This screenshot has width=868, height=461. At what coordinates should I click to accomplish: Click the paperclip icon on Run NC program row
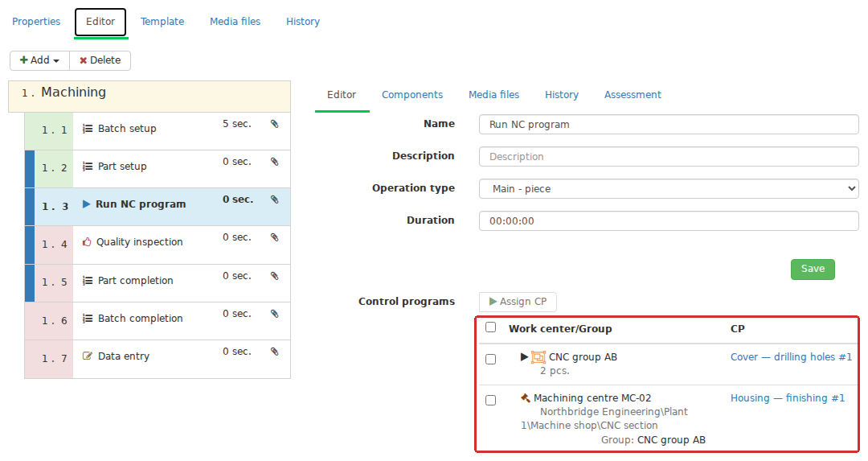pos(275,200)
